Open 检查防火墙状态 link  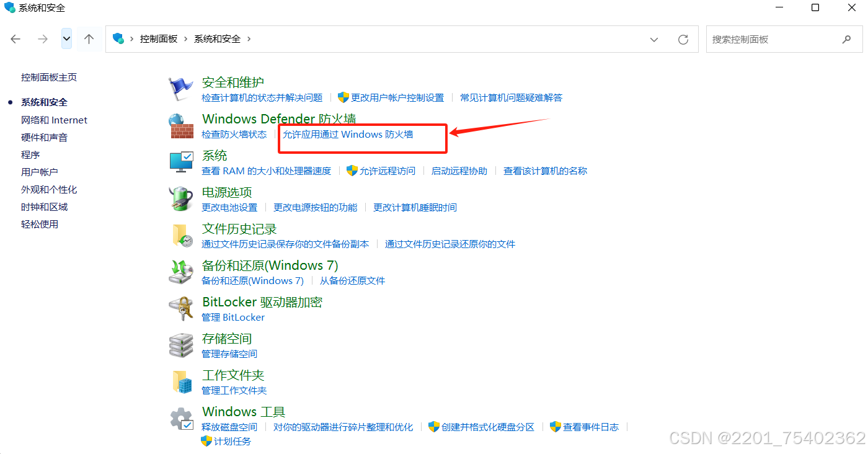pos(234,134)
